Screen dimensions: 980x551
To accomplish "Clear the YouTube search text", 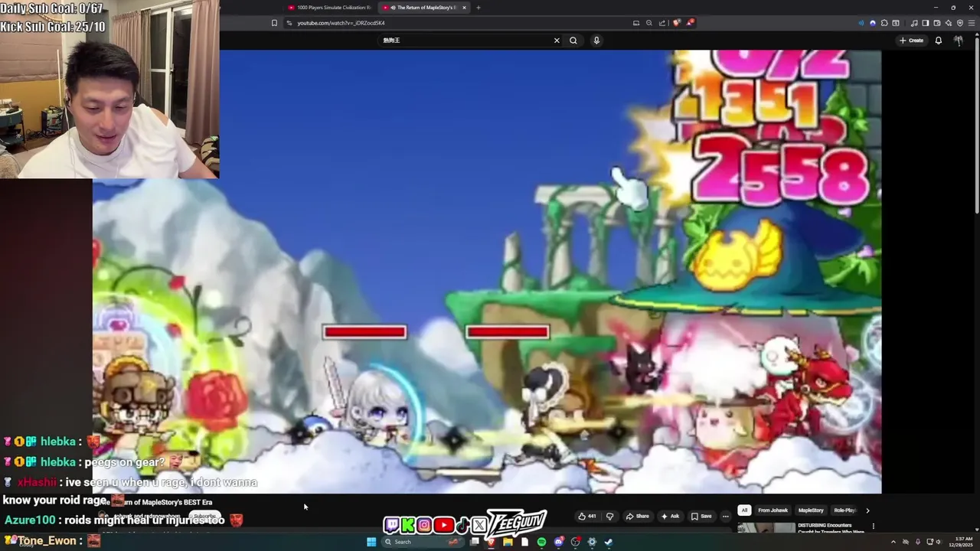I will 557,41.
